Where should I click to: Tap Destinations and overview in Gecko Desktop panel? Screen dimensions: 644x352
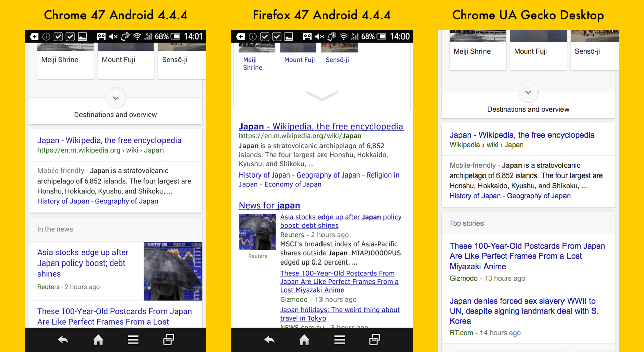click(528, 109)
